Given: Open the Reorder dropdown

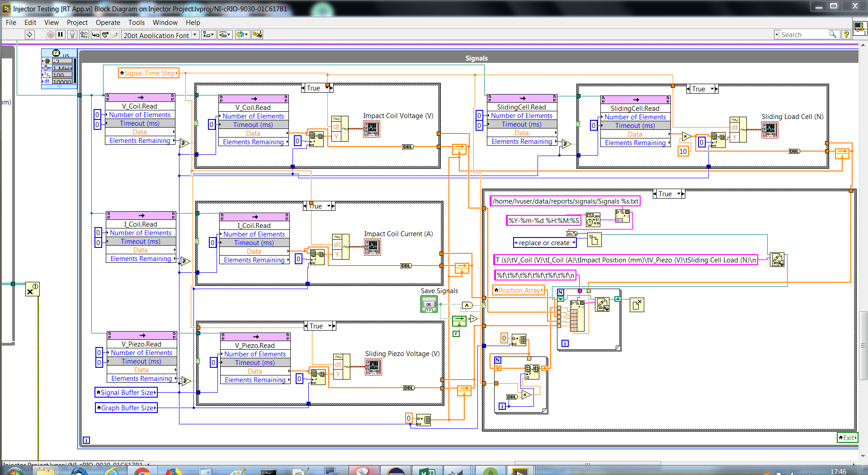Looking at the screenshot, I should point(242,34).
